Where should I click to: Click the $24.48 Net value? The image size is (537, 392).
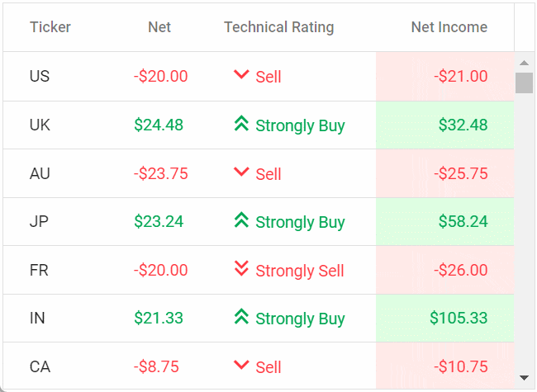point(159,125)
